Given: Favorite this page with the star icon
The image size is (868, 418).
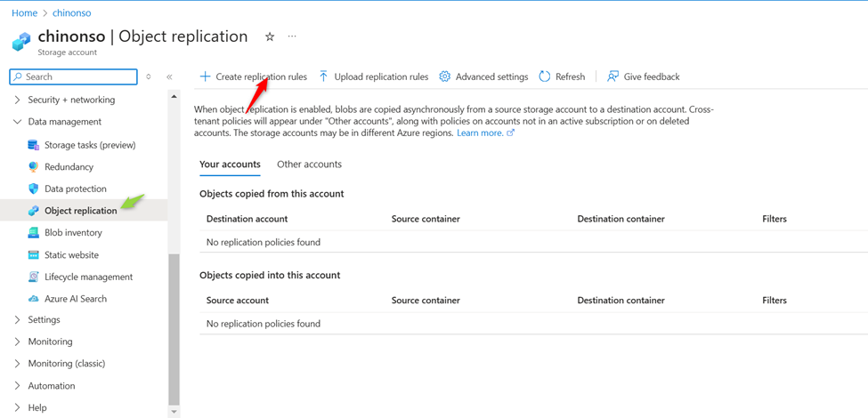Looking at the screenshot, I should 270,36.
